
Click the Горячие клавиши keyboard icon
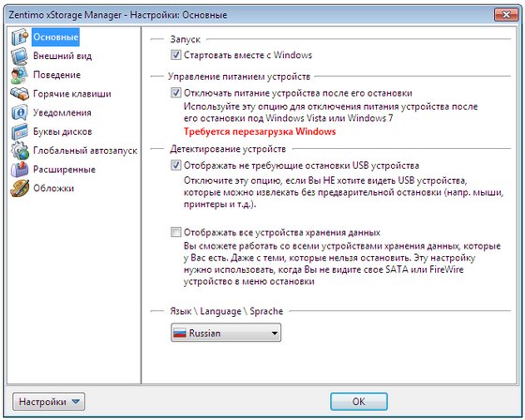[20, 94]
